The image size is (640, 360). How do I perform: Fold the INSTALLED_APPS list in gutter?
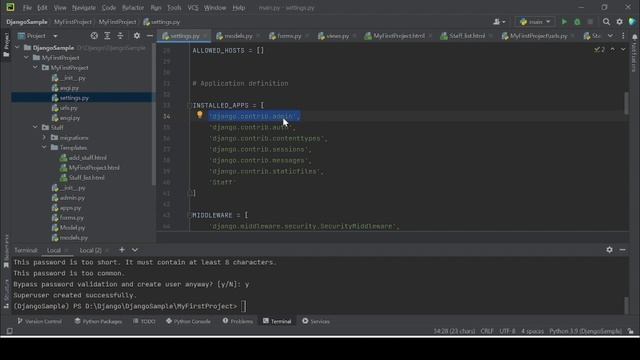(x=189, y=105)
